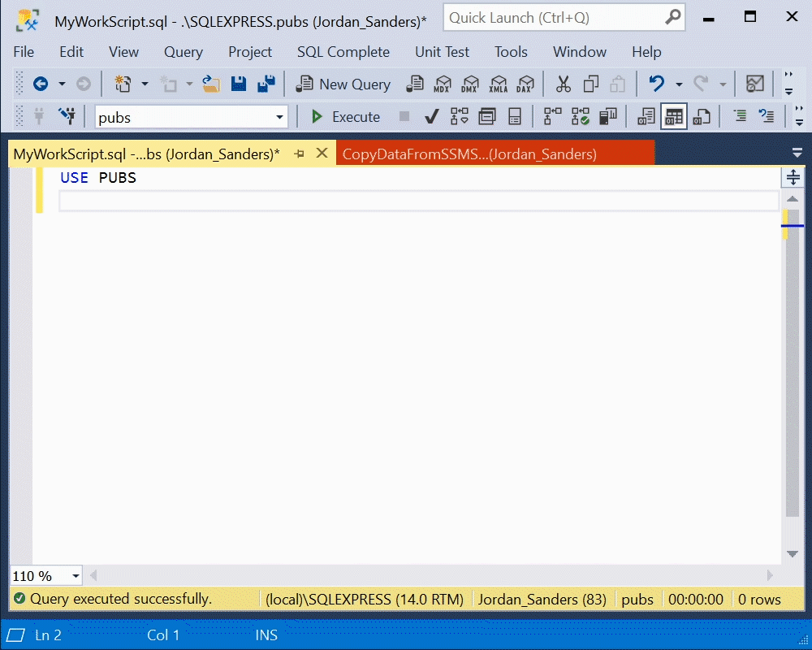Click the Comment Out Selected Lines icon

tap(740, 115)
